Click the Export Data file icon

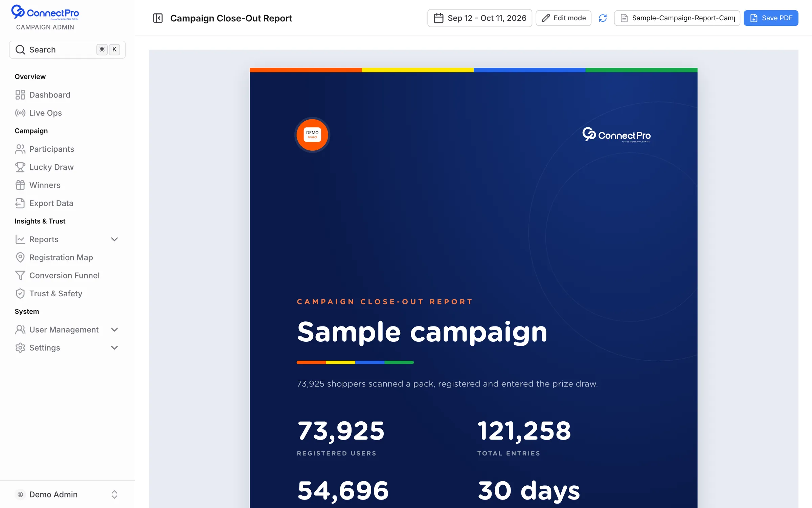(x=20, y=203)
